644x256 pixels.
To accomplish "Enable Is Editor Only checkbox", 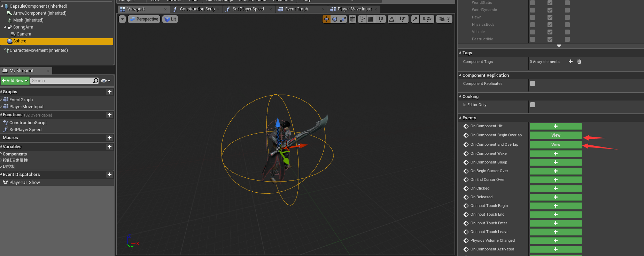I will [533, 105].
